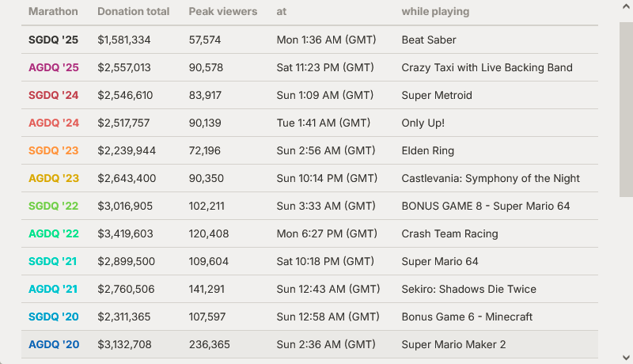Select the SGDQ '24 marathon label
Image resolution: width=633 pixels, height=364 pixels.
point(53,95)
